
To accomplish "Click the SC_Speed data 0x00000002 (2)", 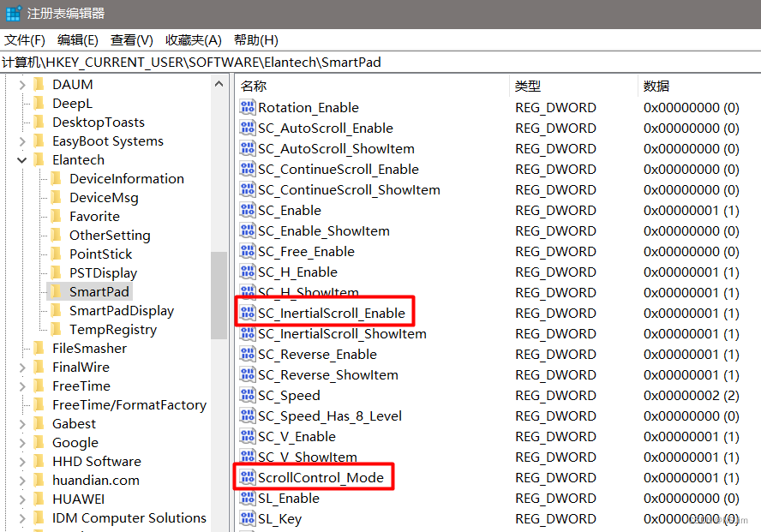I will pyautogui.click(x=691, y=395).
